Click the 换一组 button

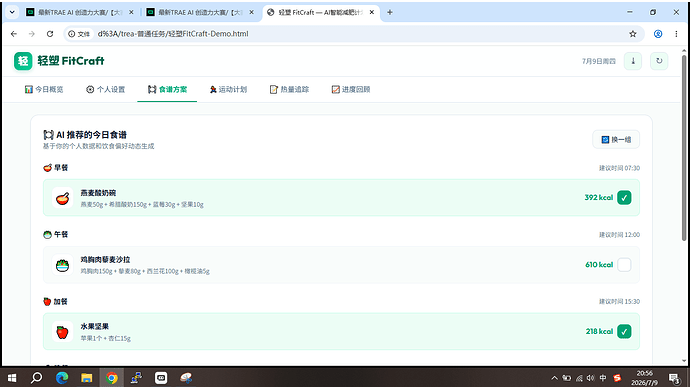(616, 140)
